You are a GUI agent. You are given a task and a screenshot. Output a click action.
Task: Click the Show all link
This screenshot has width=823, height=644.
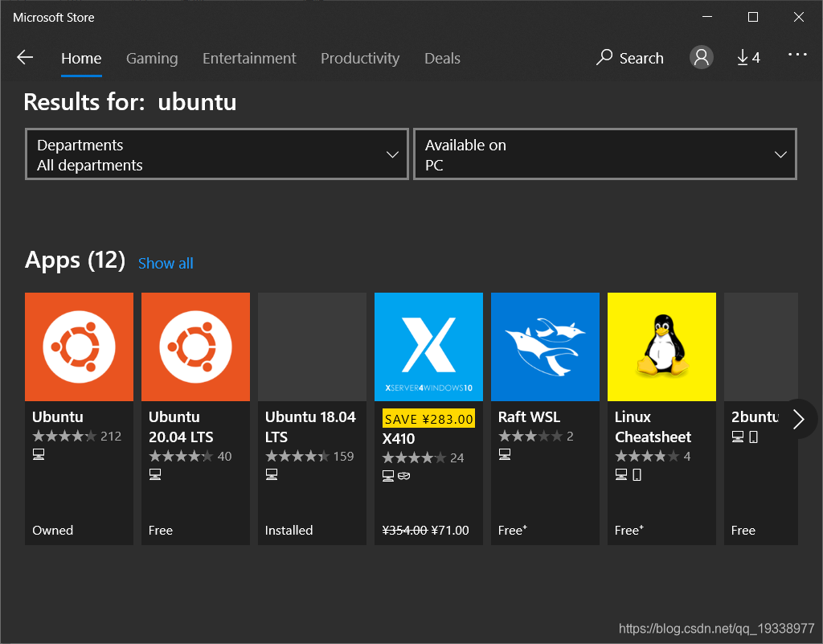(166, 263)
